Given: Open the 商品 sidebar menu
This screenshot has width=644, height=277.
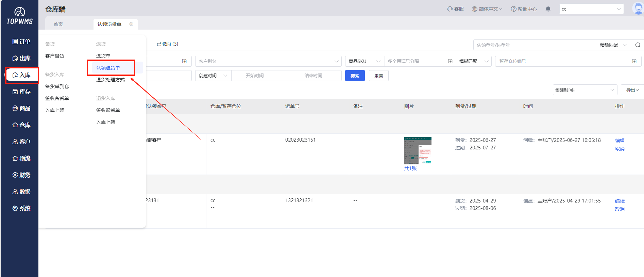Looking at the screenshot, I should (21, 108).
